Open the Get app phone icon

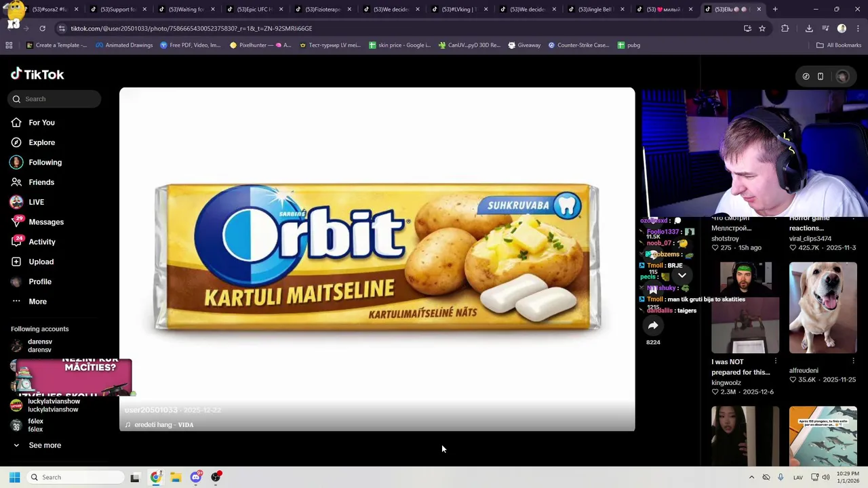pos(820,77)
